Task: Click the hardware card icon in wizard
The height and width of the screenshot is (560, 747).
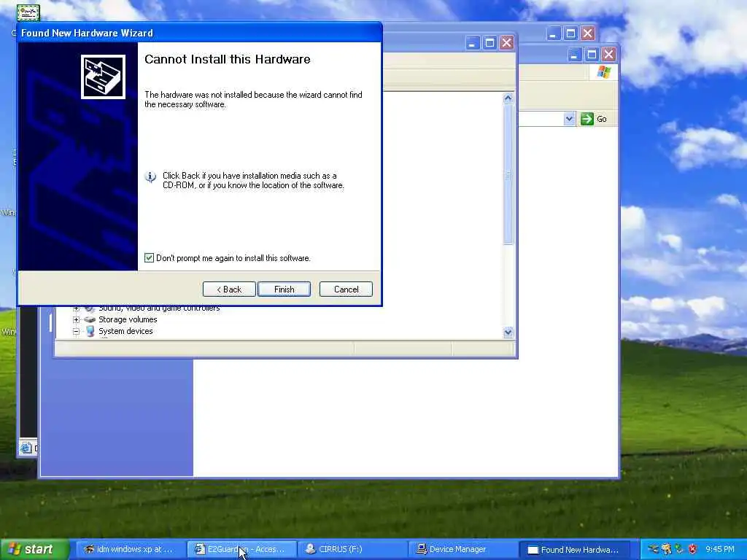Action: tap(103, 77)
